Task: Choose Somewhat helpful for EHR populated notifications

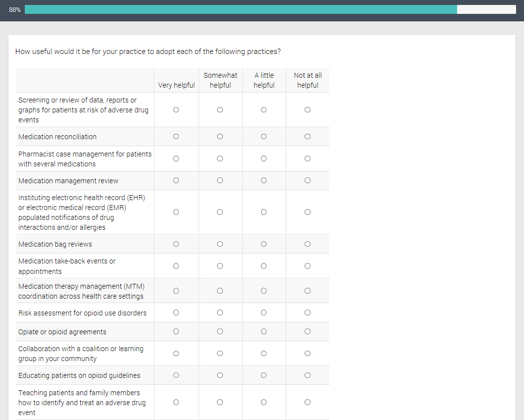Action: (220, 212)
